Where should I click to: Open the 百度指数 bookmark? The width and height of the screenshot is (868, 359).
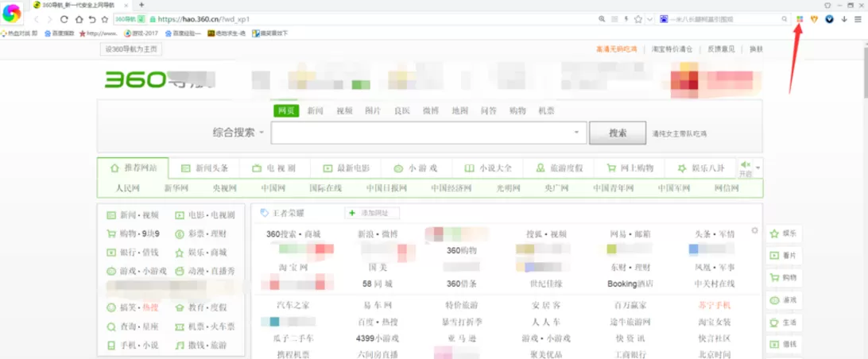[60, 33]
